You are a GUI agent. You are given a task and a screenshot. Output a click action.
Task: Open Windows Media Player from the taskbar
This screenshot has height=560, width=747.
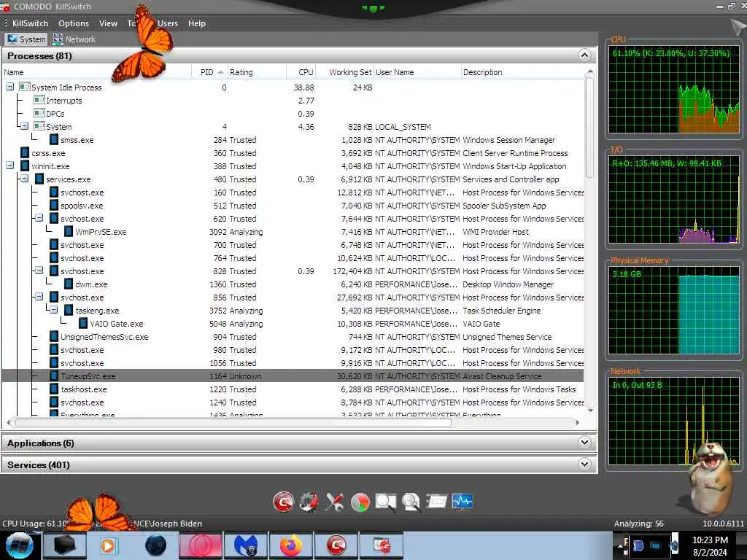tap(108, 545)
